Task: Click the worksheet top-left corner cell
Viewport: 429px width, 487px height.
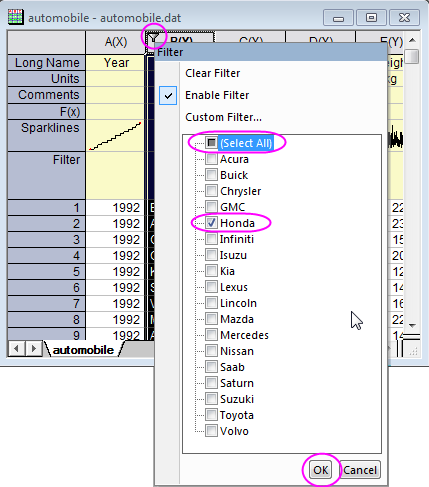Action: (x=46, y=42)
